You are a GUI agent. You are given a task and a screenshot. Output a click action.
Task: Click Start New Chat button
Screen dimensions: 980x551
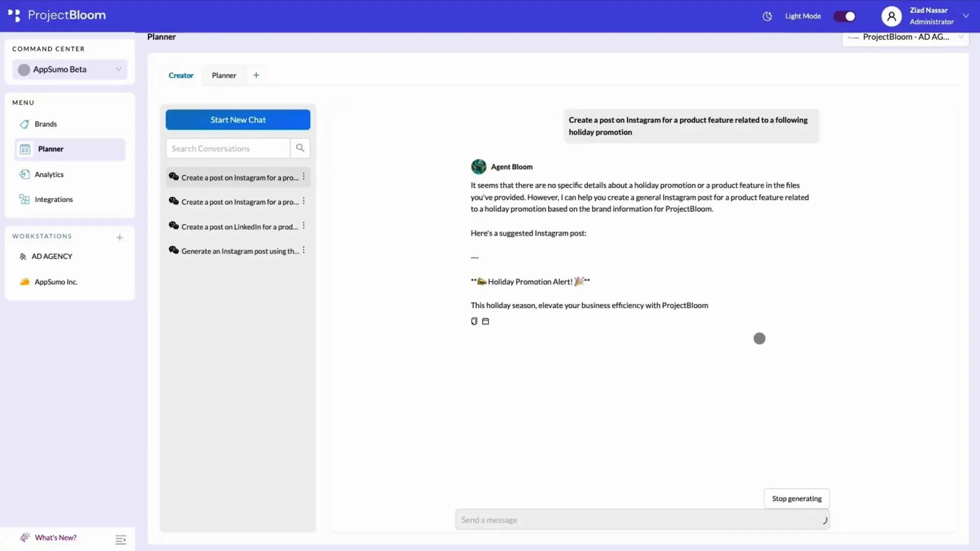click(x=237, y=120)
